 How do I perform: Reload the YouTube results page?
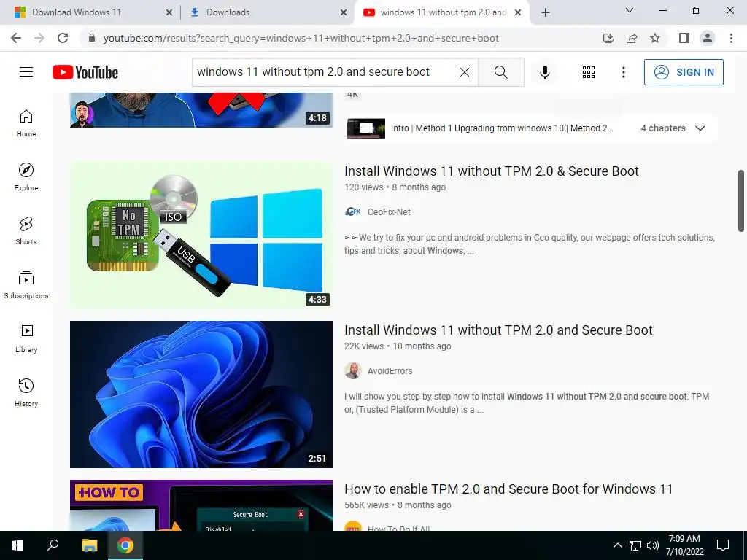(63, 38)
